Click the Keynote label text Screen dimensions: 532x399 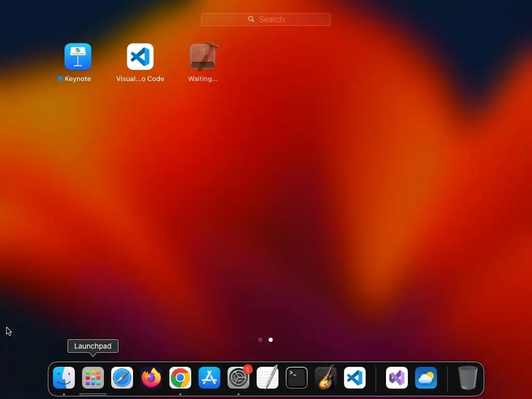click(x=78, y=79)
